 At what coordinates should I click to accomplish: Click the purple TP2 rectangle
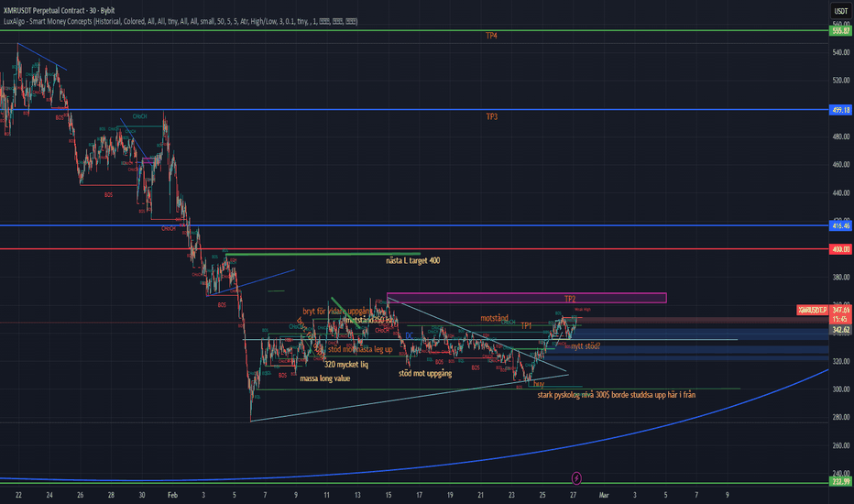click(526, 298)
